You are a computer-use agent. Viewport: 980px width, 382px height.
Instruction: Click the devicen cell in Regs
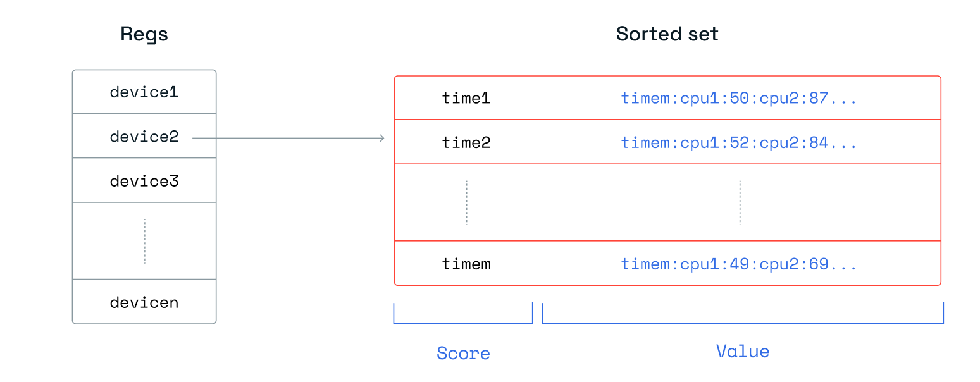(144, 302)
